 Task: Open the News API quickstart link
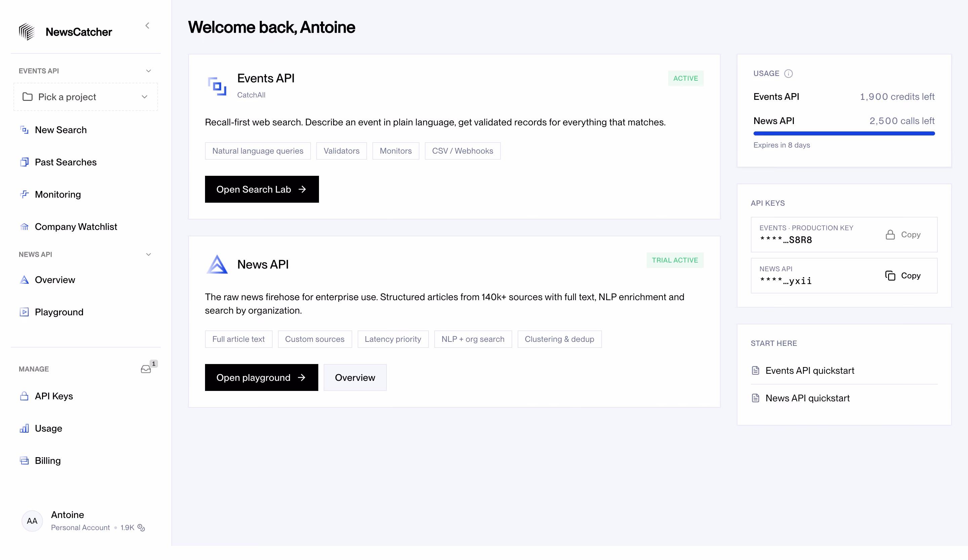click(807, 398)
